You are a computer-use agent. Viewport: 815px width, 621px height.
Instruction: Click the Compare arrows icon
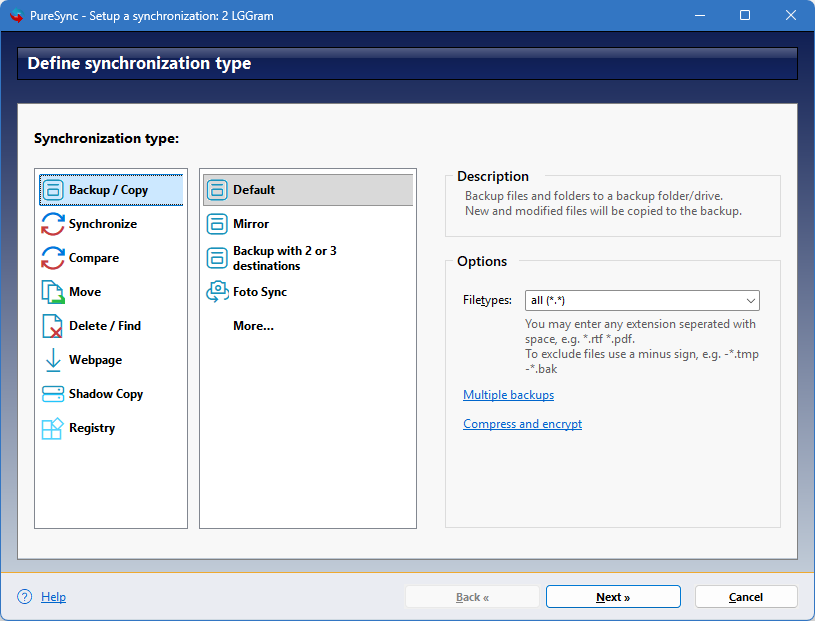(53, 258)
